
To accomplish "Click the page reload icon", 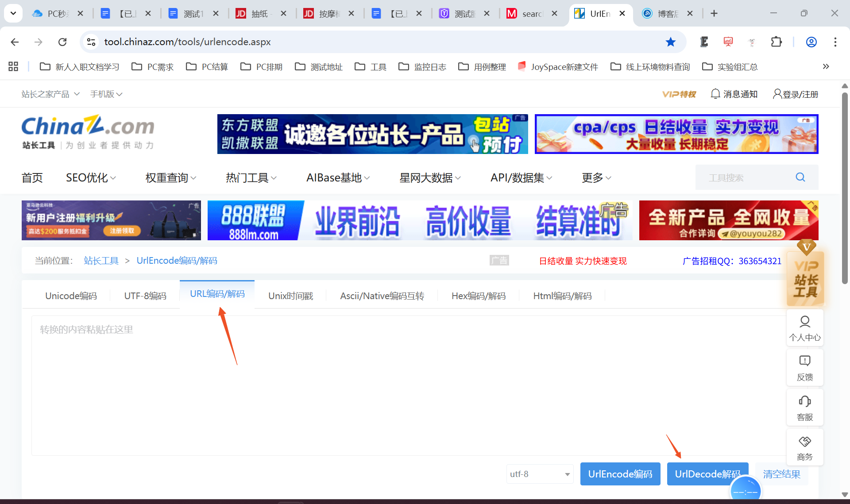I will click(x=62, y=42).
